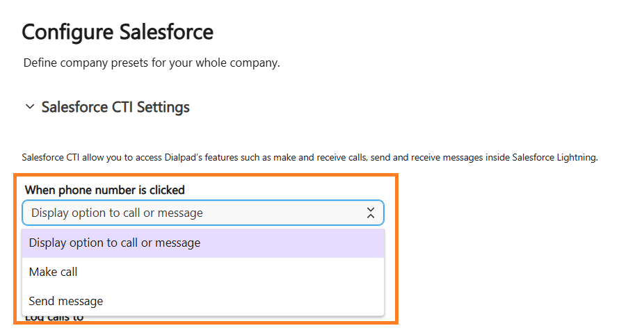This screenshot has width=644, height=335.
Task: Collapse the Salesforce CTI Settings section chevron
Action: pyautogui.click(x=30, y=107)
